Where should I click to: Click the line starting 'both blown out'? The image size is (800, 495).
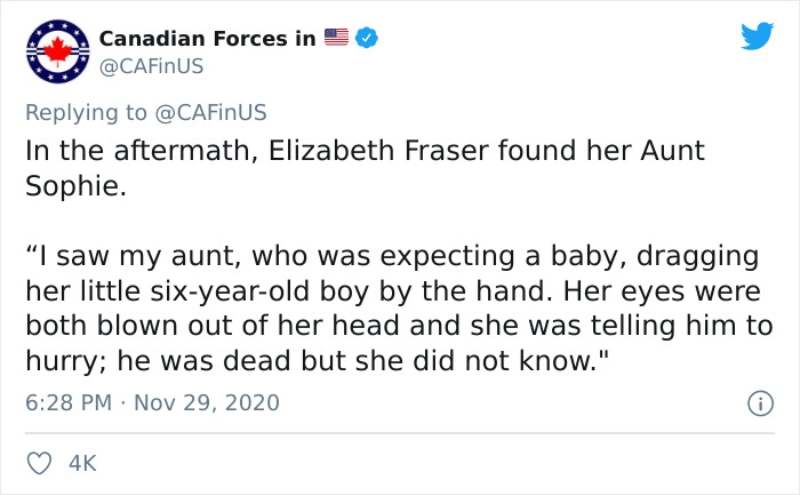(399, 326)
